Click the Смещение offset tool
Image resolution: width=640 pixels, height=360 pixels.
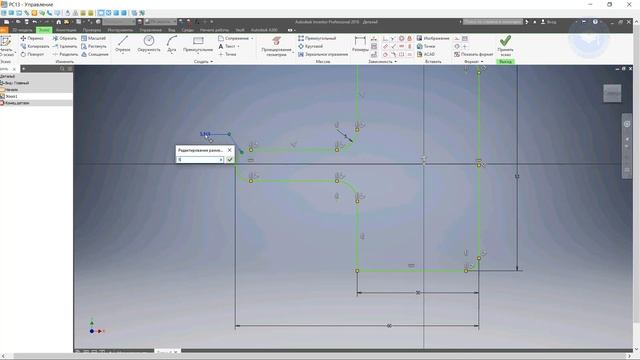pos(95,54)
